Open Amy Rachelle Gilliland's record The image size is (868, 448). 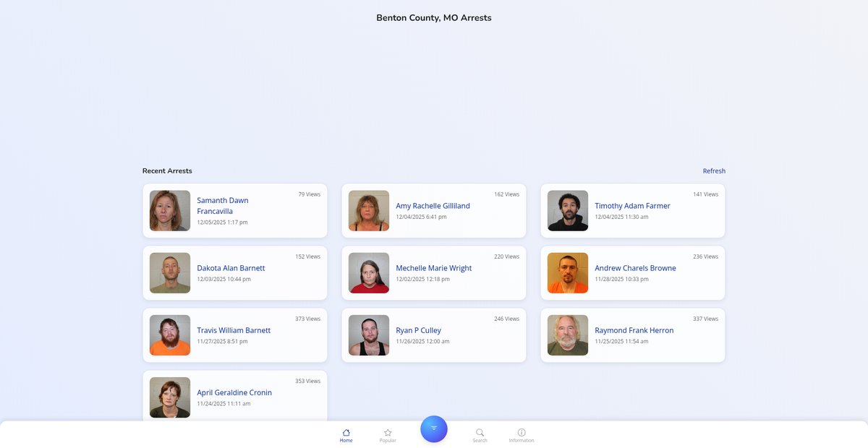(434, 211)
